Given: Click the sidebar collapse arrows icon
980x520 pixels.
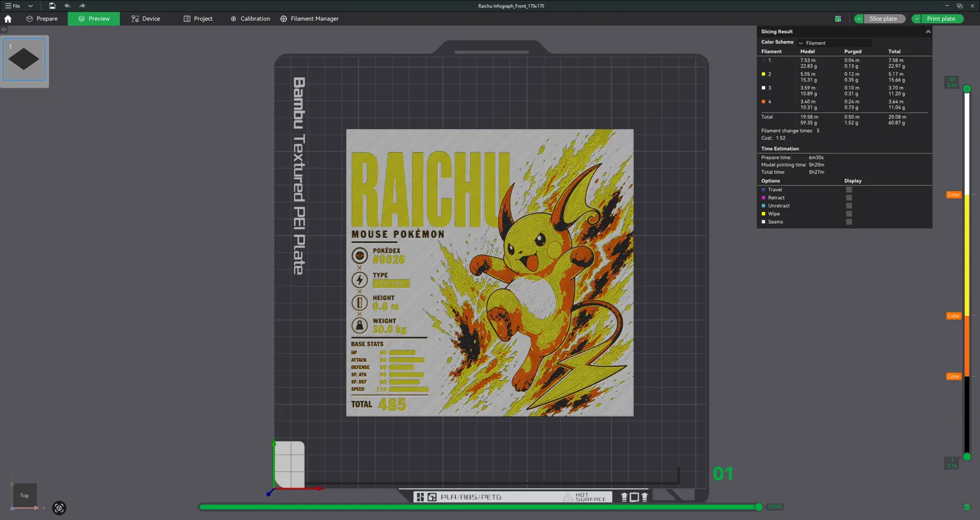Looking at the screenshot, I should coord(4,29).
